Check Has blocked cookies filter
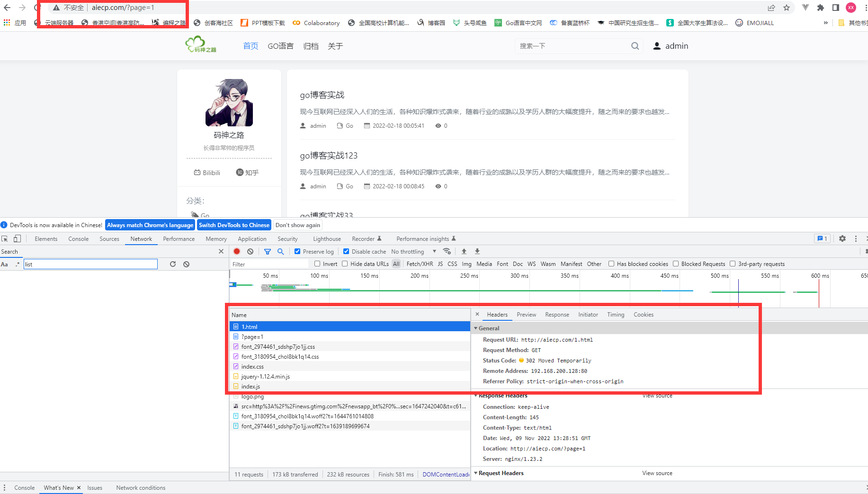868x494 pixels. click(611, 264)
